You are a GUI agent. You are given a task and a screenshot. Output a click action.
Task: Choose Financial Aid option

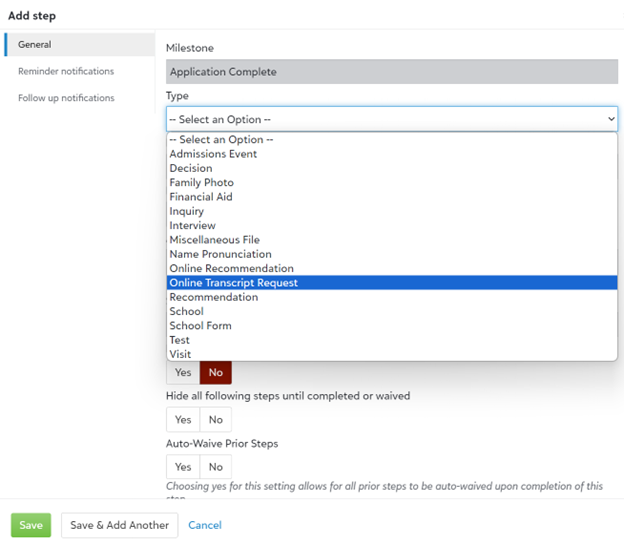pos(392,197)
